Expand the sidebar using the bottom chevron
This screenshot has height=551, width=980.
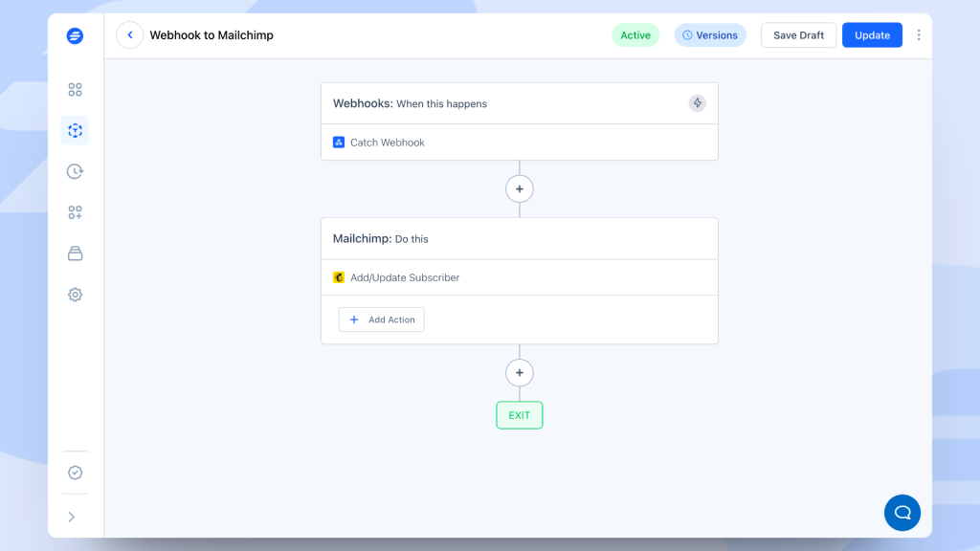click(72, 517)
